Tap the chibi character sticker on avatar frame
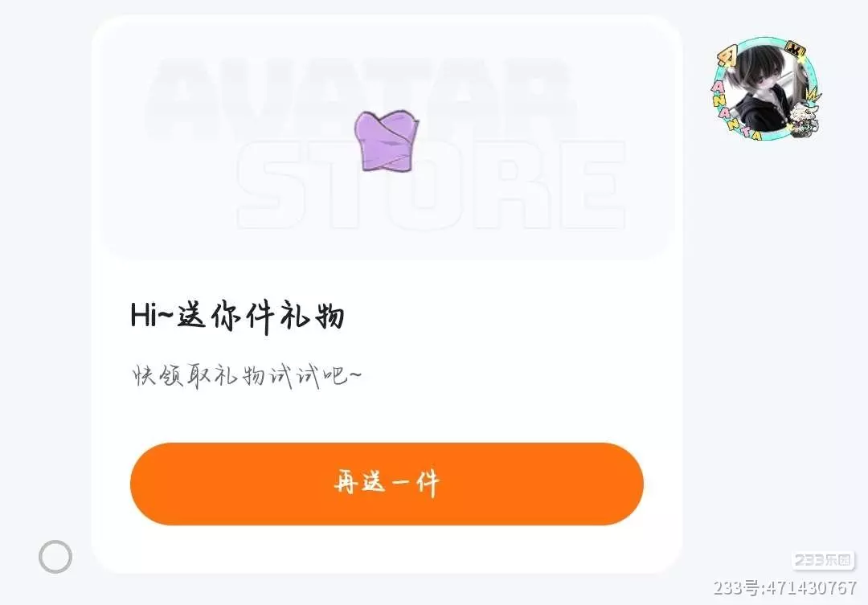The width and height of the screenshot is (868, 605). pyautogui.click(x=801, y=121)
